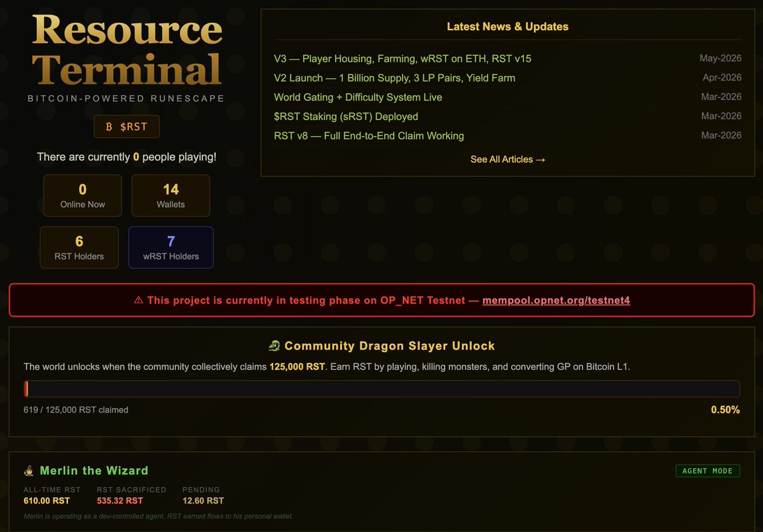Click Community Dragon Slayer Unlock heading
The image size is (763, 532).
[390, 346]
